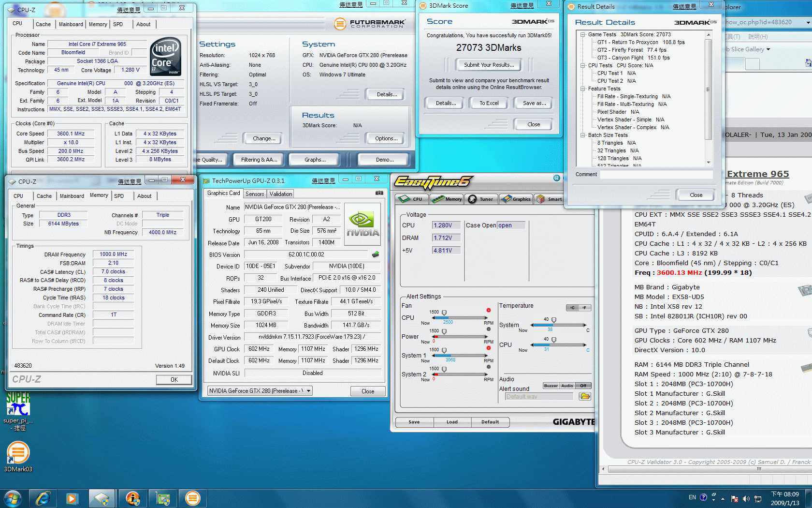This screenshot has width=812, height=508.
Task: Adjust System temperature alert slider
Action: 554,320
